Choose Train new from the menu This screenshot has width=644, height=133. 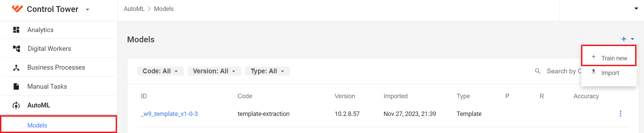(609, 58)
